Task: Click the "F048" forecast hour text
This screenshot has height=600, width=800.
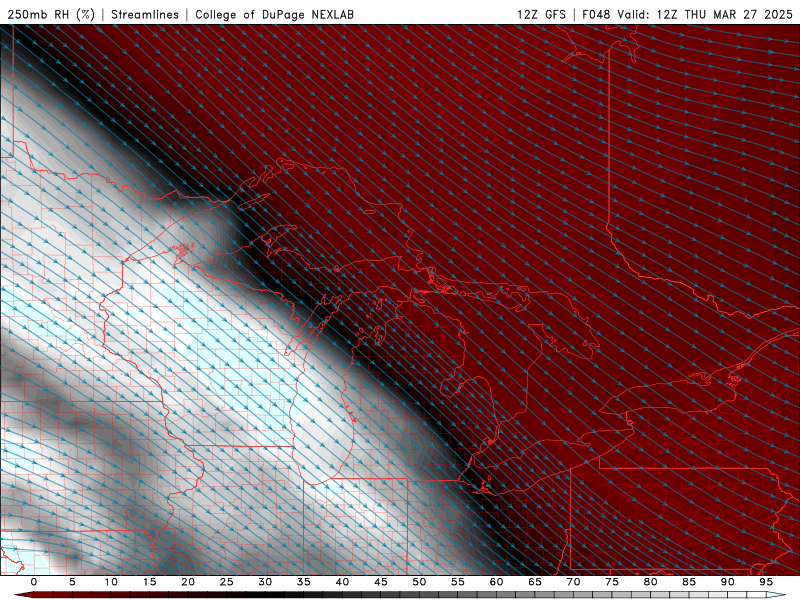Action: coord(596,15)
